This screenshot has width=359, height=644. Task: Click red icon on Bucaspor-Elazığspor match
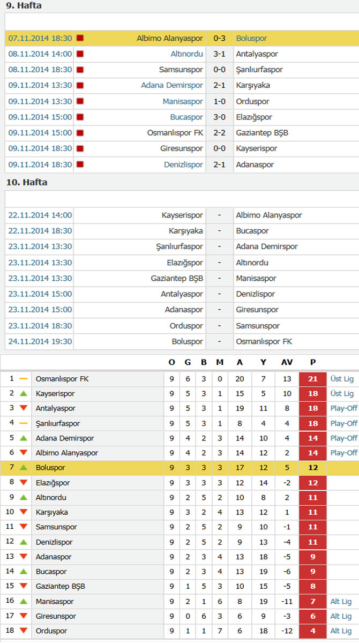pos(80,117)
